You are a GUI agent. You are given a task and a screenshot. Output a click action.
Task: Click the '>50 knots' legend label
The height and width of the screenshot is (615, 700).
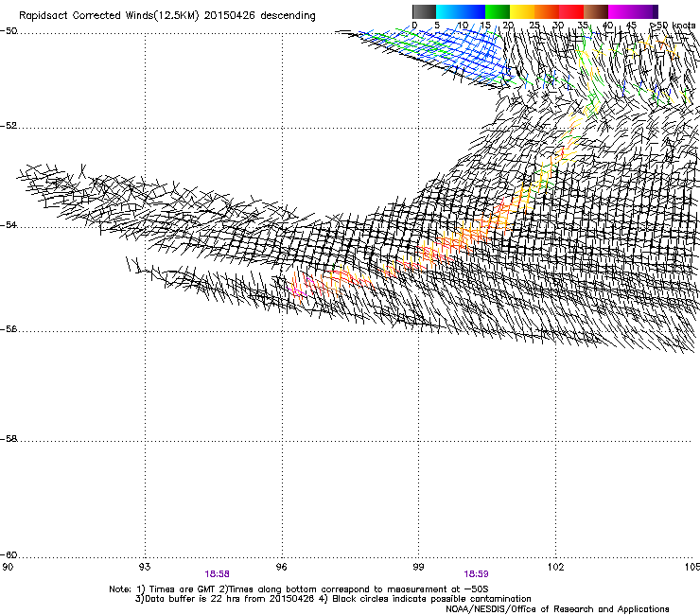673,26
